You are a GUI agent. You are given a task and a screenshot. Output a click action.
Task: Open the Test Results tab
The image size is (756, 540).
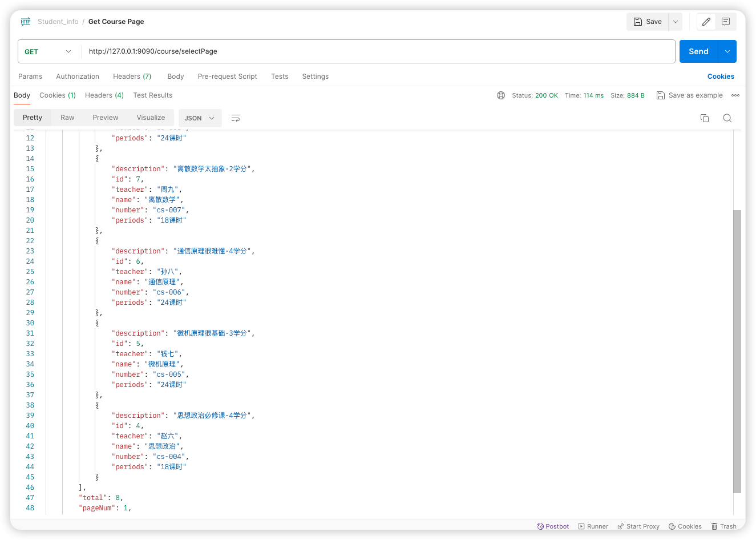(x=152, y=95)
